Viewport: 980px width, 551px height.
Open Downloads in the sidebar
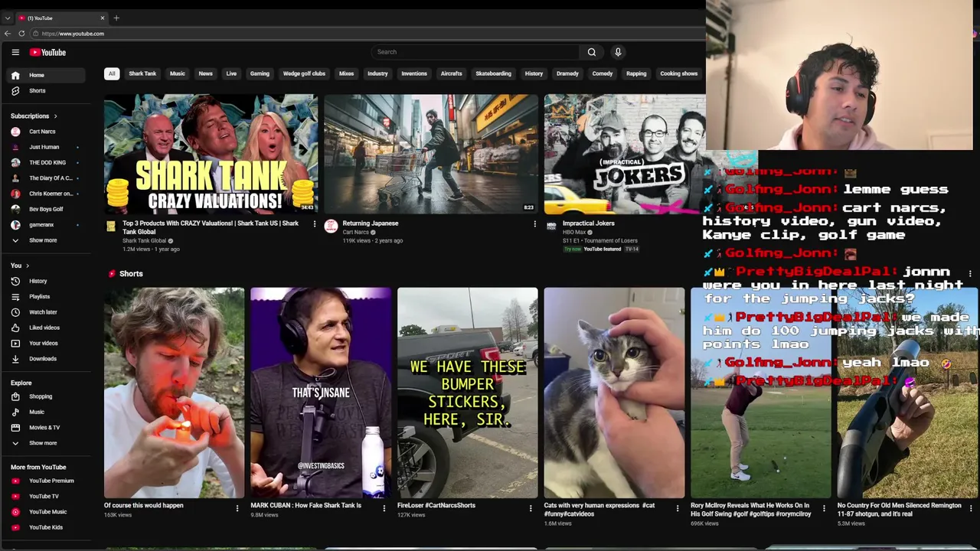(x=47, y=358)
